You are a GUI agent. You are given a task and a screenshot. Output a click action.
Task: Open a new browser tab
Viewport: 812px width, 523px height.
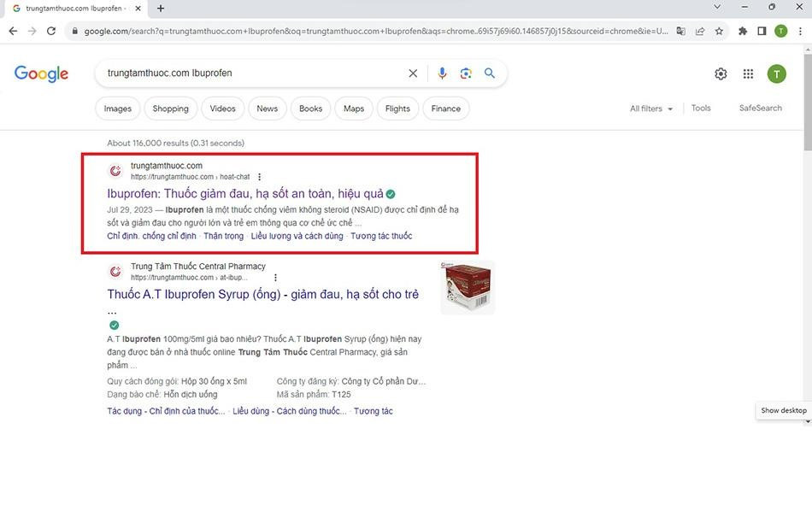click(161, 9)
